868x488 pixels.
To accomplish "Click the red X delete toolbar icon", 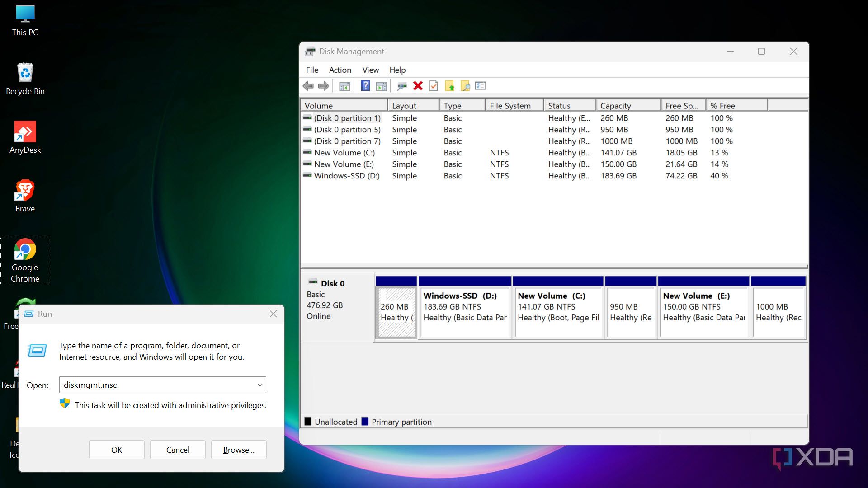I will coord(418,86).
